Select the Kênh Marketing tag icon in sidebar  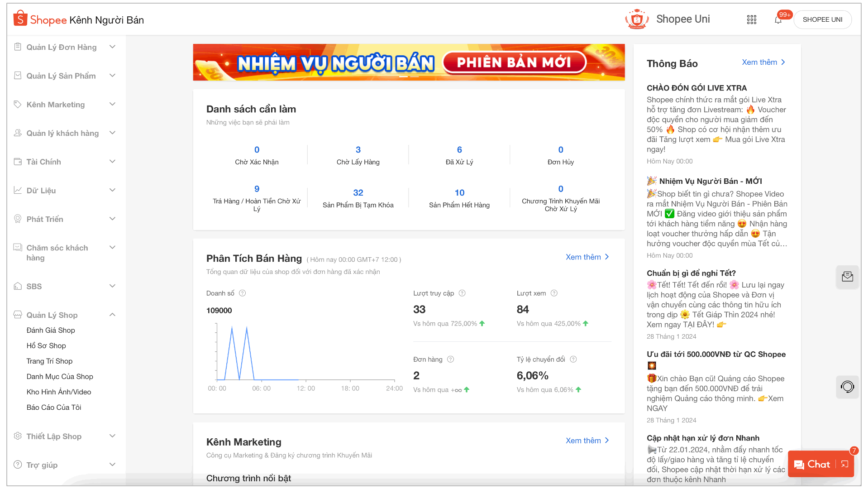click(18, 104)
